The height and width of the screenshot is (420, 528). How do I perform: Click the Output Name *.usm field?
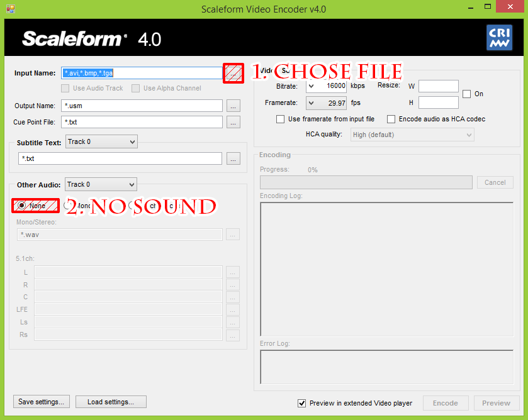(142, 106)
